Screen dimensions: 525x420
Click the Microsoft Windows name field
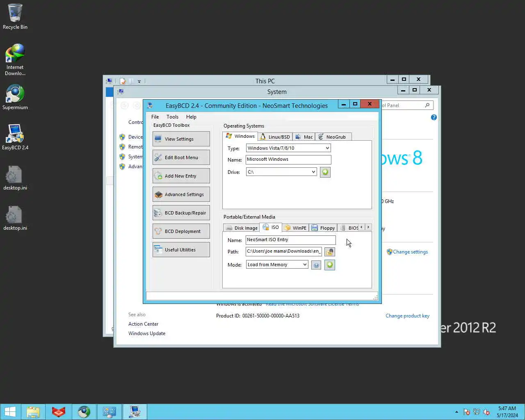(288, 160)
